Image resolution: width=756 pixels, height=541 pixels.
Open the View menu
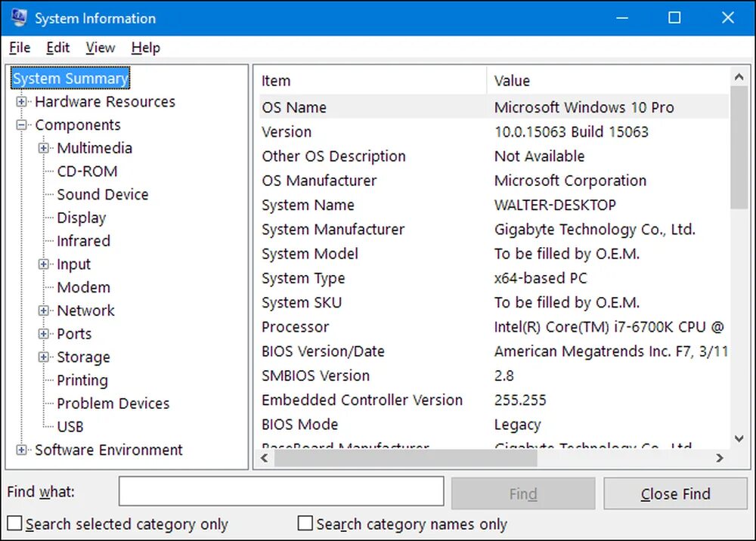pyautogui.click(x=101, y=48)
